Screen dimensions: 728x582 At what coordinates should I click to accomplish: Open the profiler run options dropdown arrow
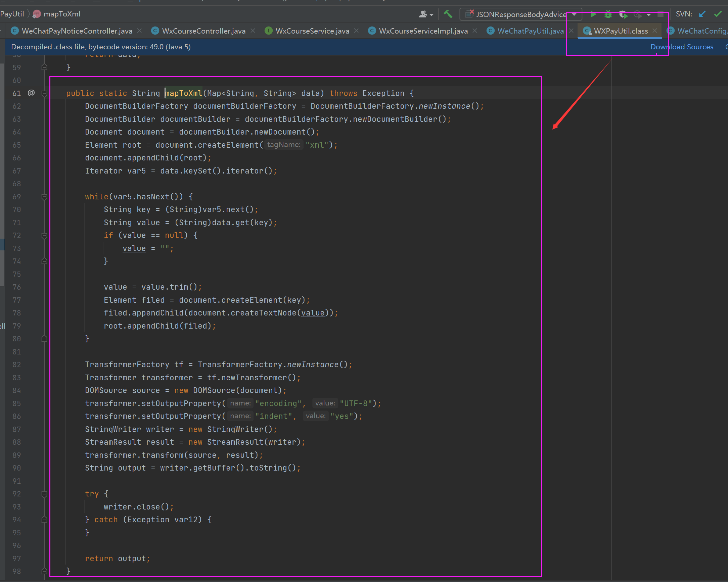click(649, 14)
